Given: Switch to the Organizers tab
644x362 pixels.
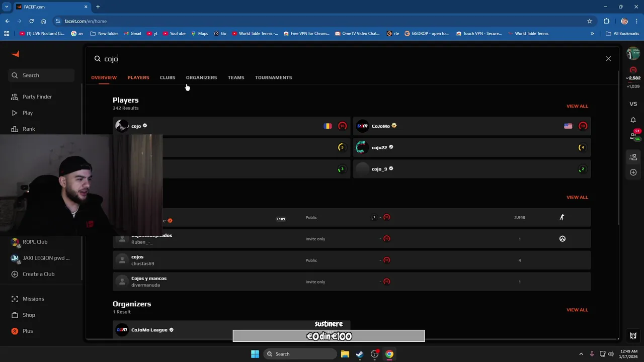Looking at the screenshot, I should 201,77.
